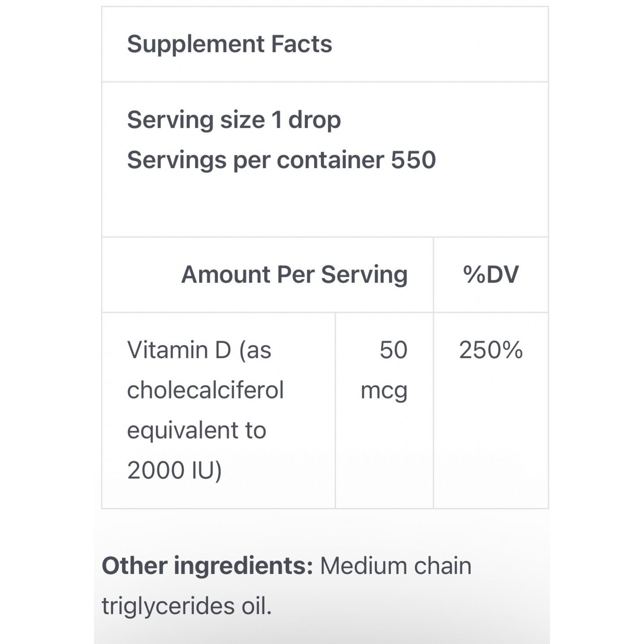Click the word Facts in the heading
644x644 pixels.
[301, 44]
